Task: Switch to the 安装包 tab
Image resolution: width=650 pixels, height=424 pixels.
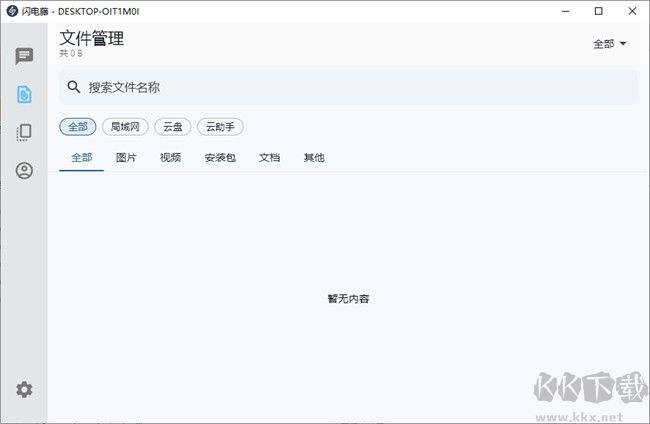Action: click(220, 157)
